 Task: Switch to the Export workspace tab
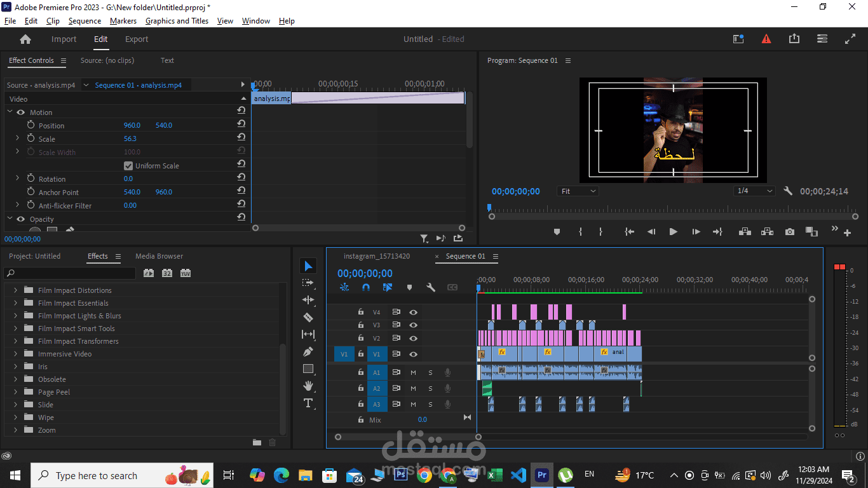click(x=137, y=39)
